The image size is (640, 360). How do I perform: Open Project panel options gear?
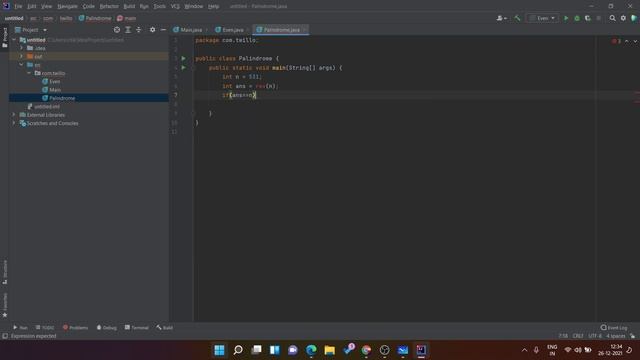coord(152,30)
